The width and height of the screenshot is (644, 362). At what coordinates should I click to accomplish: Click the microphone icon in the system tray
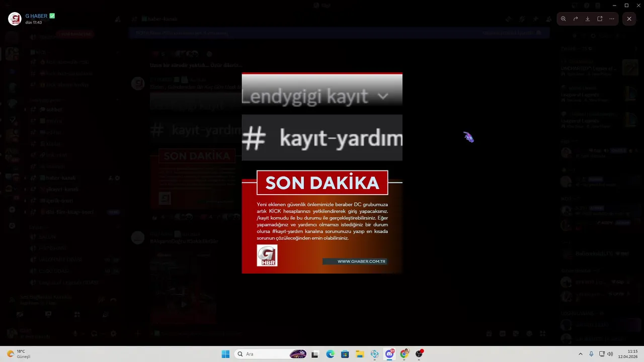point(591,354)
